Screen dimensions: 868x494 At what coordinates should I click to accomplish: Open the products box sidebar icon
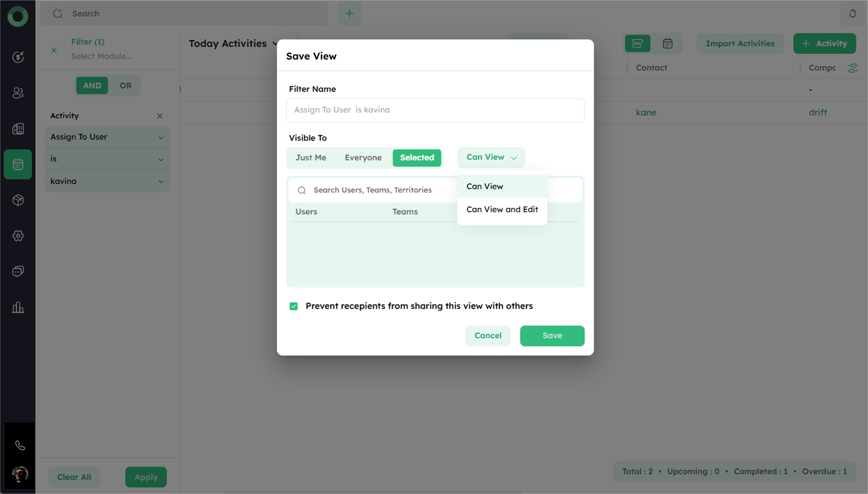click(18, 200)
